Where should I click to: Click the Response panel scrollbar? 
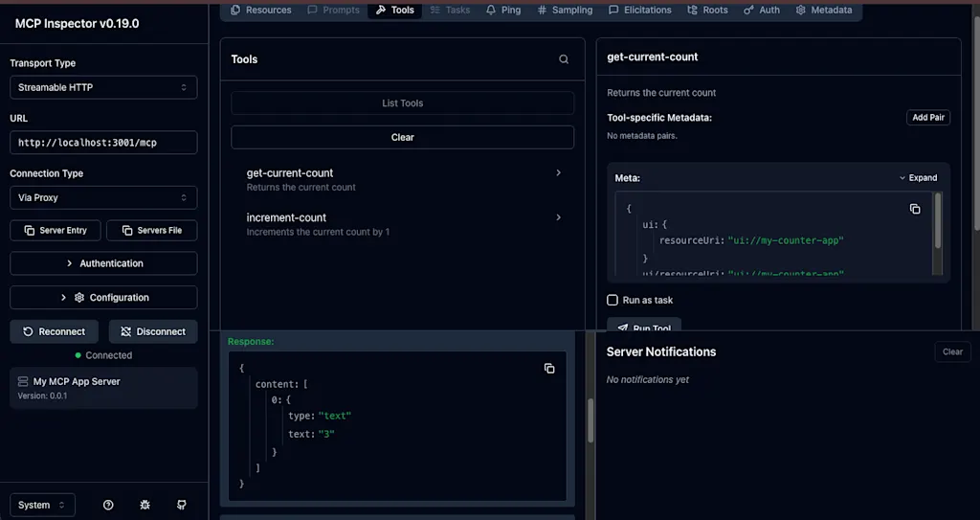coord(590,420)
